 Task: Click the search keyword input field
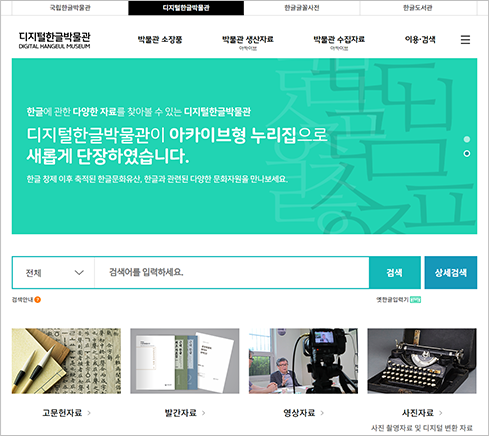[x=232, y=273]
